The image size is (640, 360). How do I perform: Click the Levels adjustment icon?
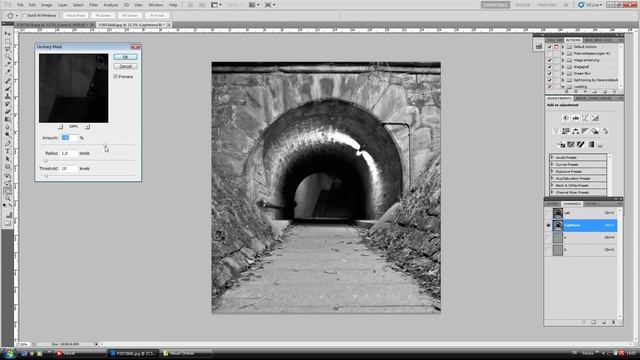coord(576,118)
